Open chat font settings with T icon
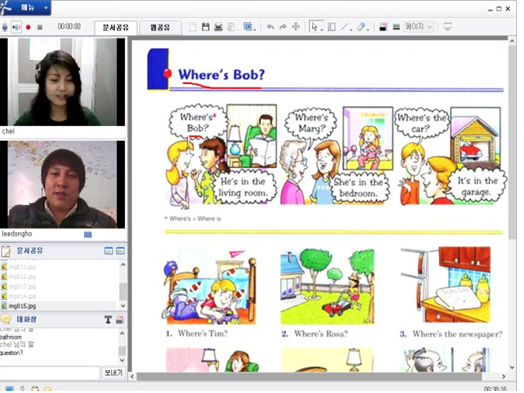The width and height of the screenshot is (524, 393). (x=108, y=320)
